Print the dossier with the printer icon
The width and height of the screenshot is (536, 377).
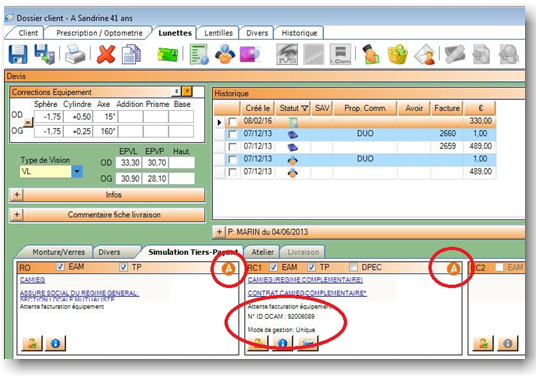tap(75, 55)
